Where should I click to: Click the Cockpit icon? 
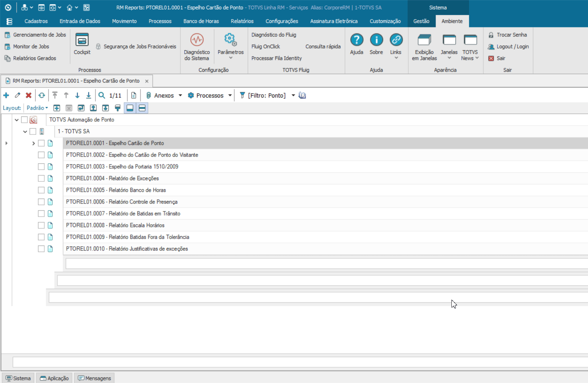(x=82, y=39)
